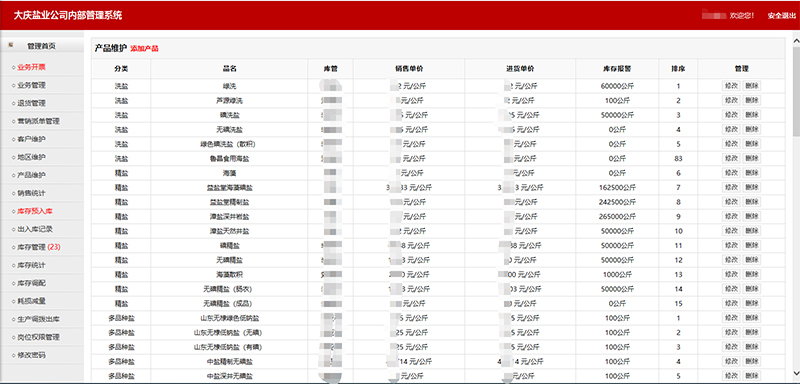
Task: Open 库存管理 (23) item
Action: tap(39, 247)
